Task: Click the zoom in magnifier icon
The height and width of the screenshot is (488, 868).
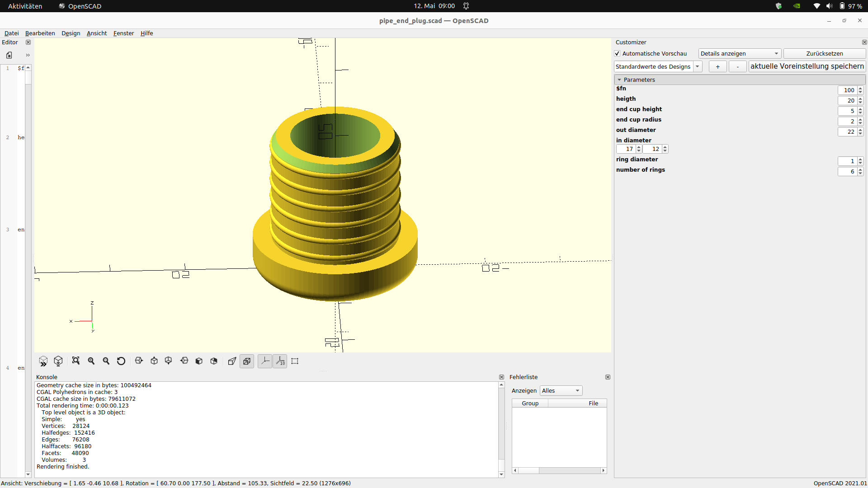Action: [91, 361]
